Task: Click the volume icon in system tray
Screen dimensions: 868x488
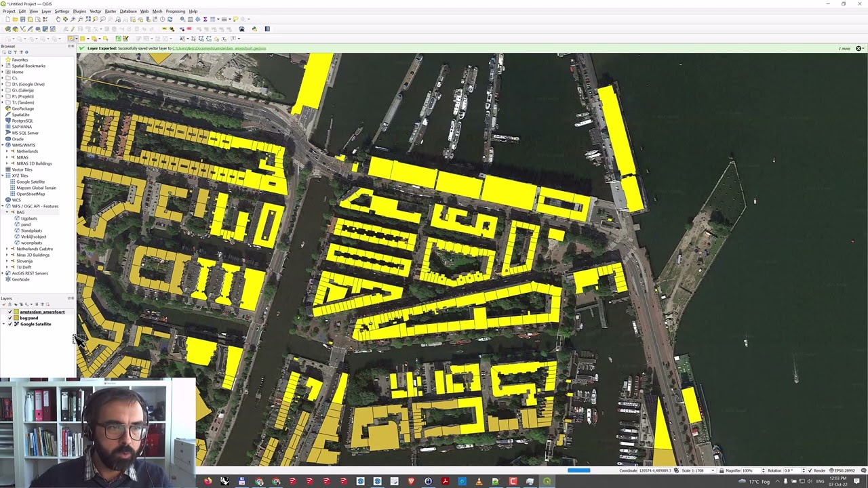Action: point(810,482)
